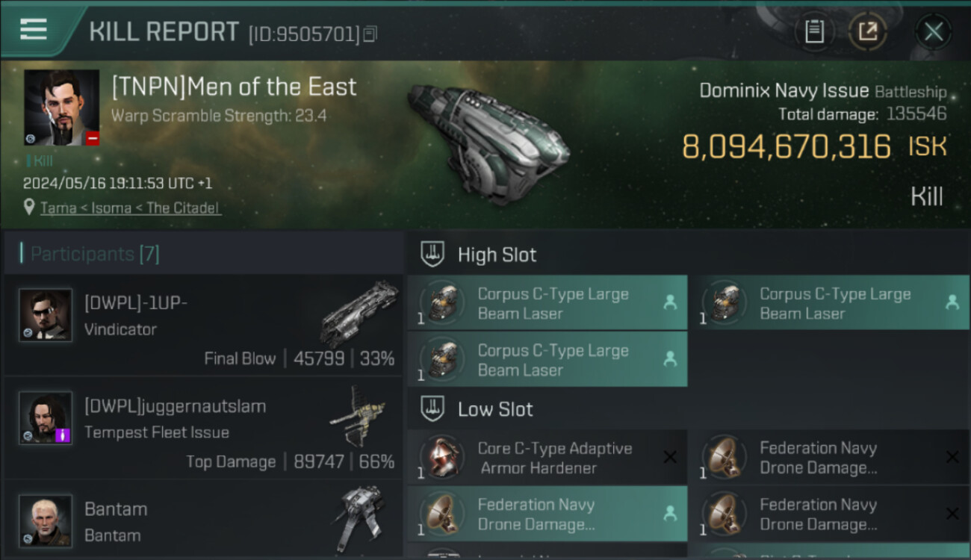Click the share export icon

(868, 31)
